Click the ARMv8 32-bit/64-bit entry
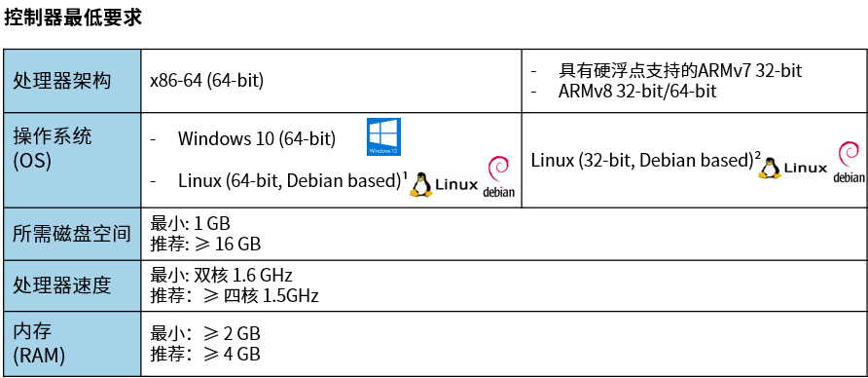Image resolution: width=868 pixels, height=378 pixels. click(x=637, y=91)
